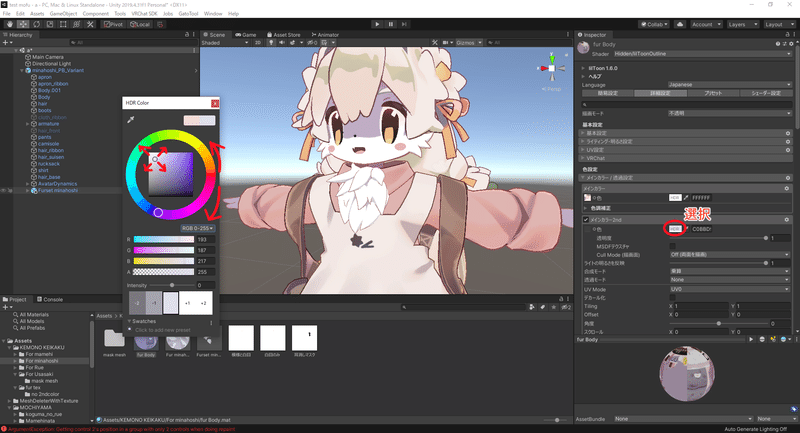Screen dimensions: 800x433
Task: Select the Rotate tool in the toolbar
Action: click(36, 24)
